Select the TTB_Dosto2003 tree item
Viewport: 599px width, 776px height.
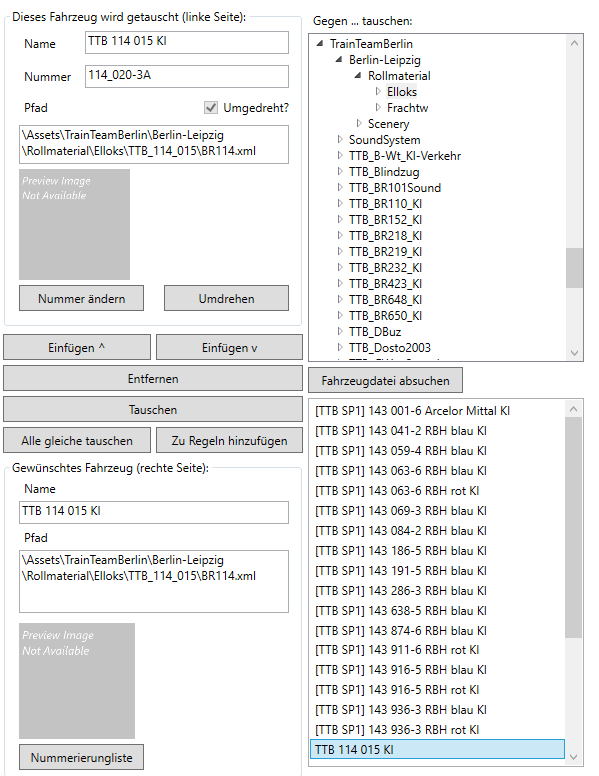pyautogui.click(x=390, y=347)
